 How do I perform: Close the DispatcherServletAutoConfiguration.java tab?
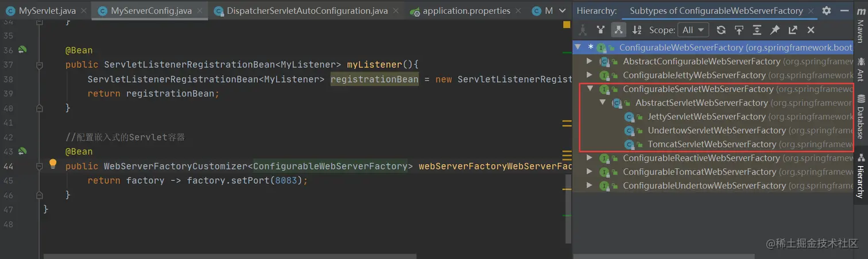point(396,11)
